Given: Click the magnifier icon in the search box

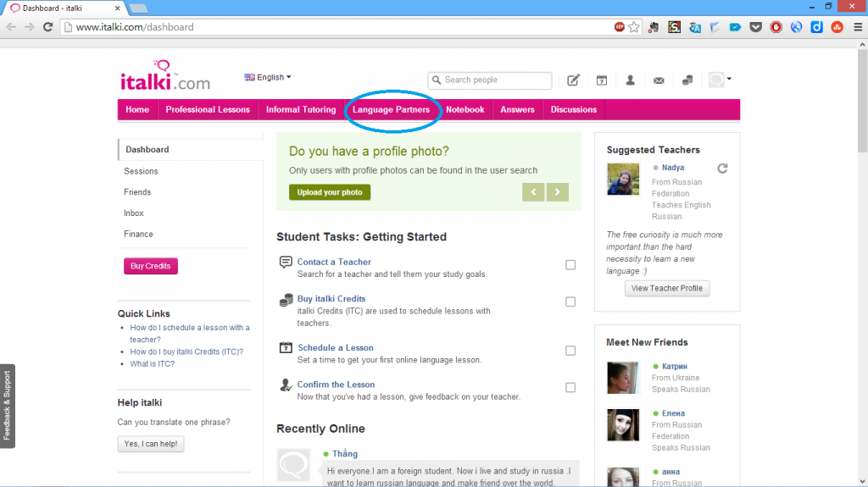Looking at the screenshot, I should click(437, 80).
